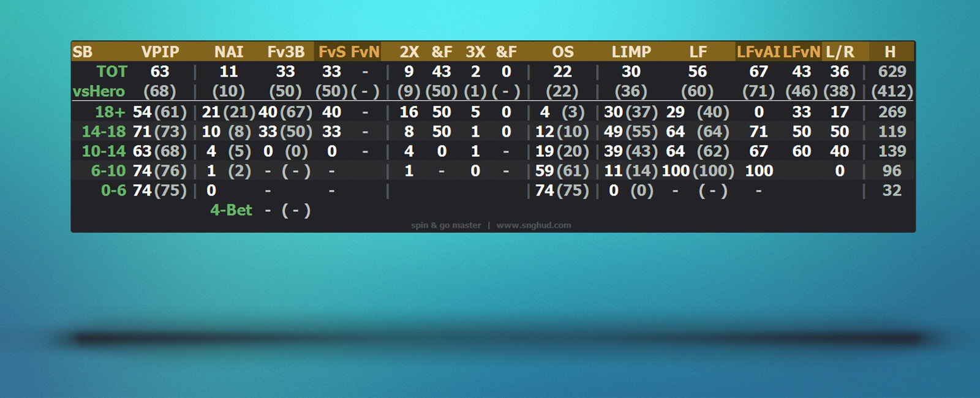The width and height of the screenshot is (980, 398).
Task: Select the 10-14 stack row label
Action: (104, 151)
